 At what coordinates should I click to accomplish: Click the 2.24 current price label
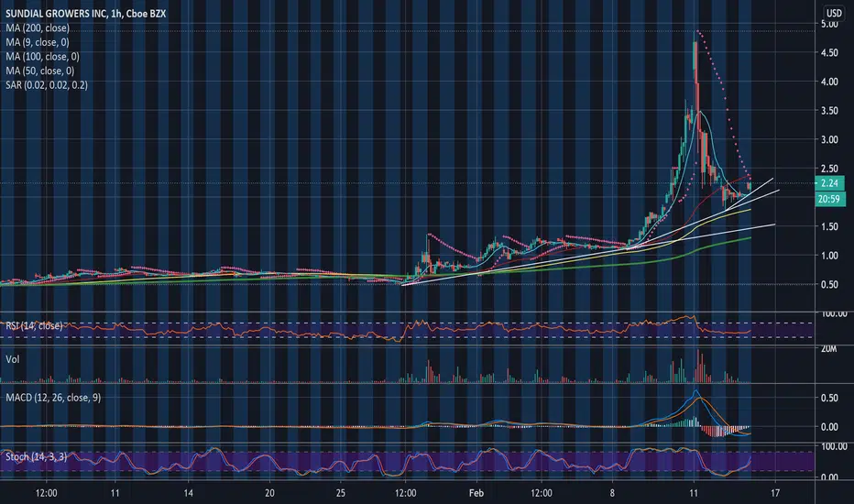(x=829, y=183)
